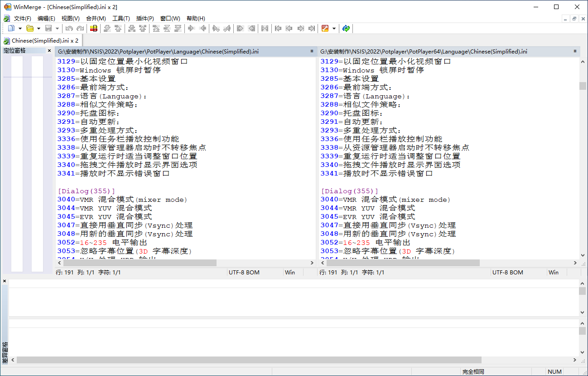
Task: Click the Options wrench icon
Action: pyautogui.click(x=325, y=29)
